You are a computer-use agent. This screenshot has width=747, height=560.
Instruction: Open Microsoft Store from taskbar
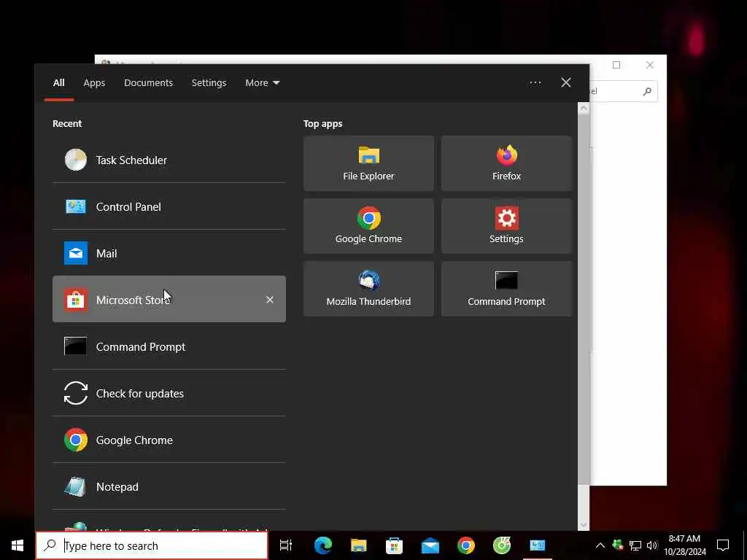tap(395, 545)
